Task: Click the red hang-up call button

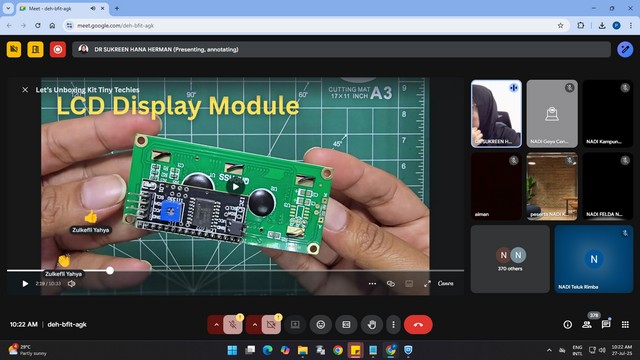Action: (x=418, y=324)
